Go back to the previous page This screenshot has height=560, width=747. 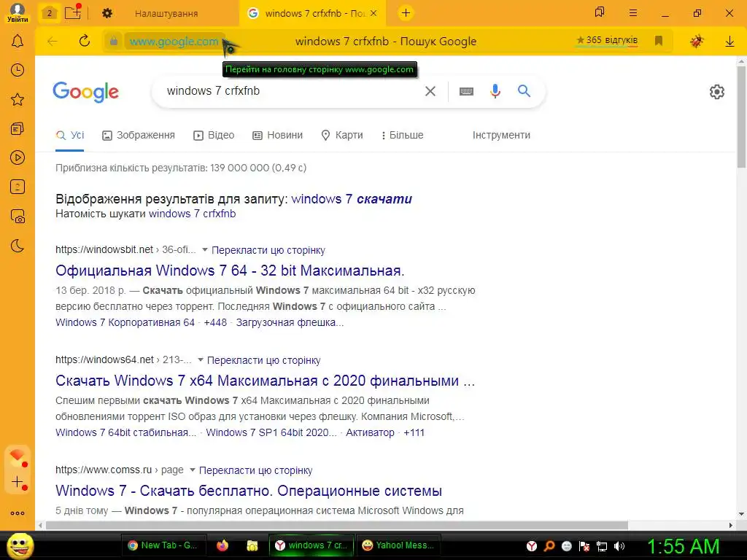click(53, 42)
